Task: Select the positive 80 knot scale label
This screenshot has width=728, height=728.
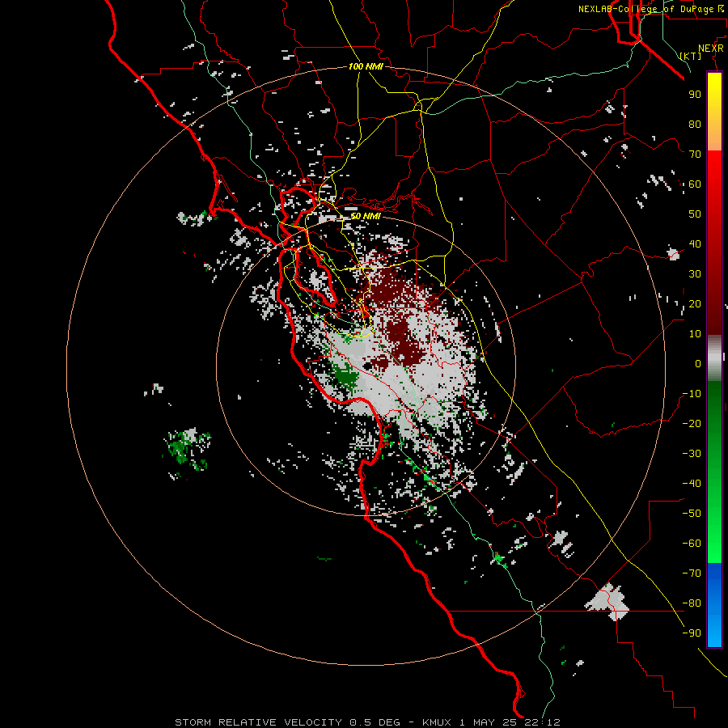Action: coord(695,124)
